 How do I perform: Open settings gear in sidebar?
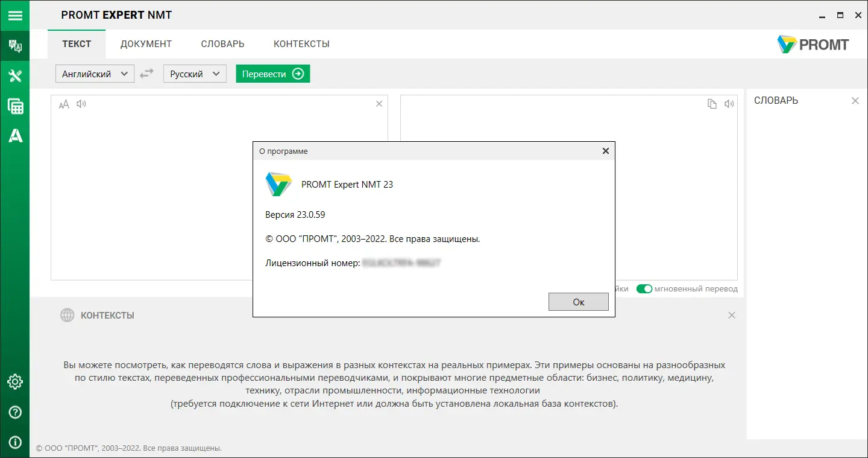coord(15,382)
